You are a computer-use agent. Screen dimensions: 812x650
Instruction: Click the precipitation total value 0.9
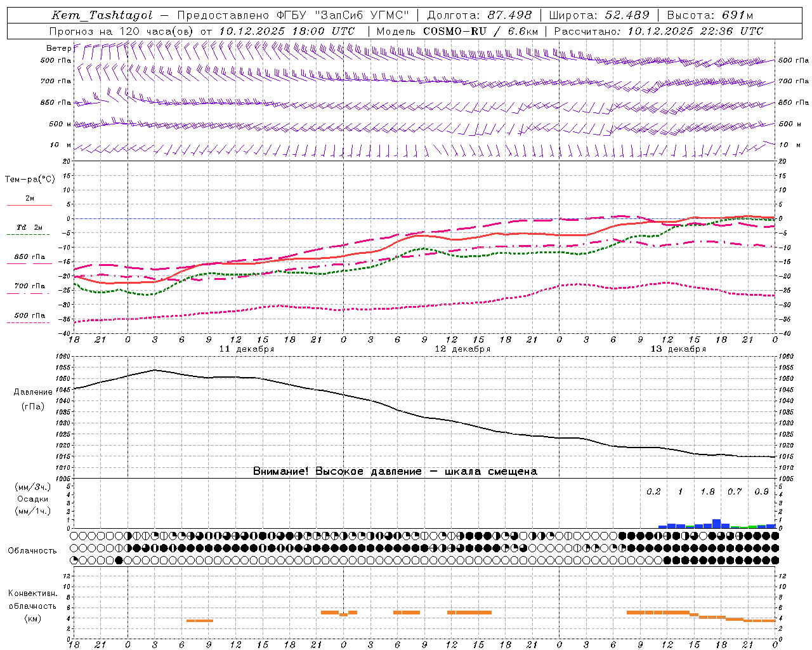tap(761, 492)
